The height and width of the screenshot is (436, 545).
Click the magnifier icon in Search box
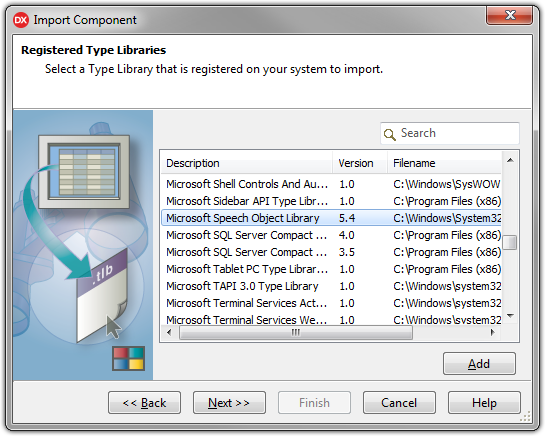pos(389,134)
